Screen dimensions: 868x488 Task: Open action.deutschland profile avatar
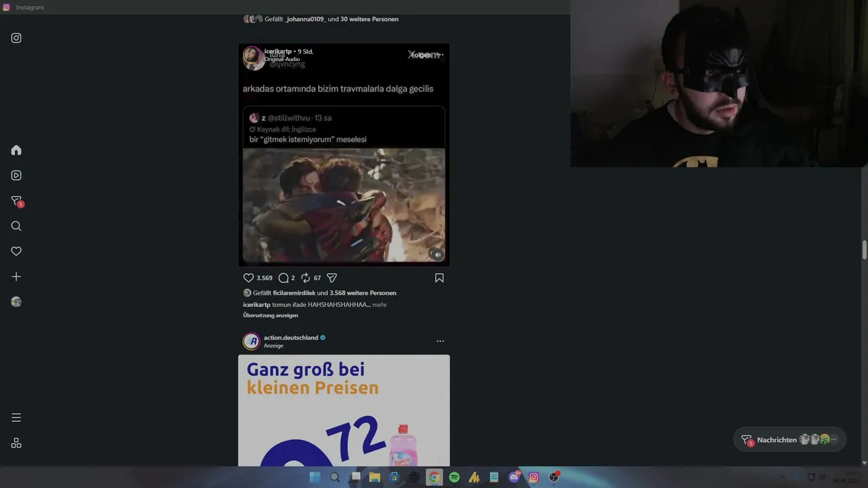pos(252,341)
